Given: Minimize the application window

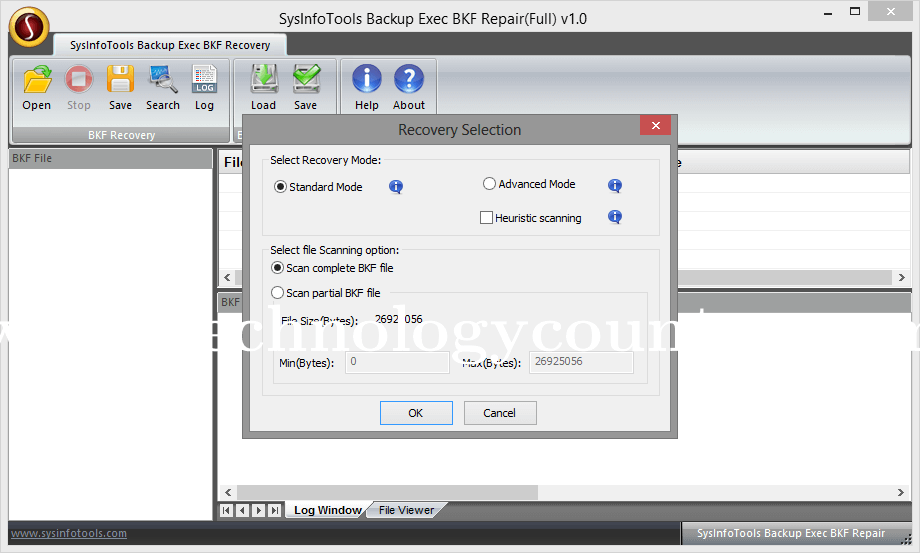Looking at the screenshot, I should [828, 12].
